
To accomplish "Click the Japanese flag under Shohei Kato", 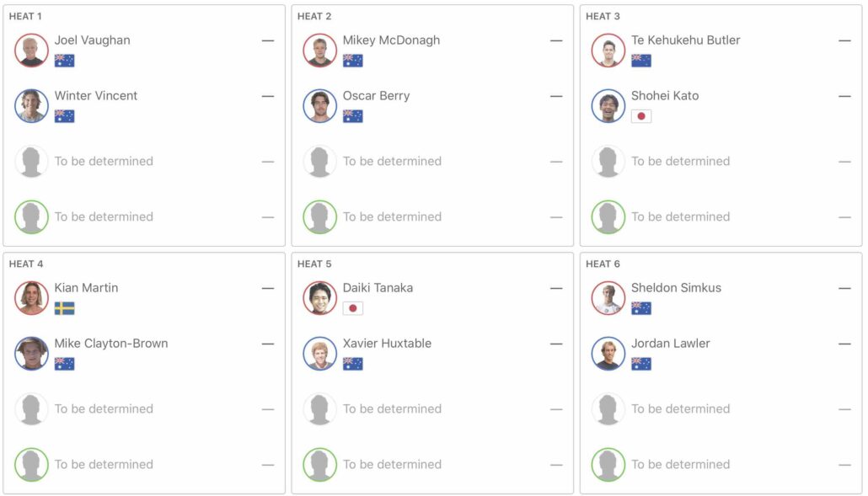I will [640, 116].
